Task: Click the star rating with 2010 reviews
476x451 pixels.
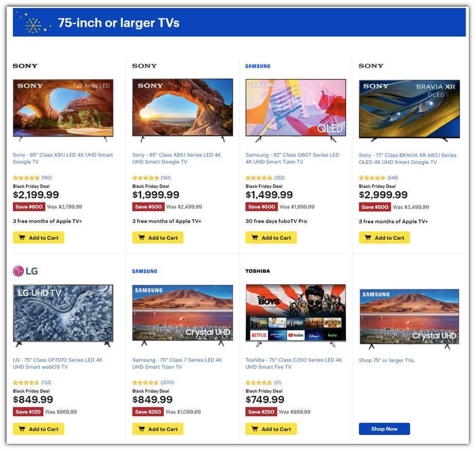Action: pyautogui.click(x=145, y=382)
